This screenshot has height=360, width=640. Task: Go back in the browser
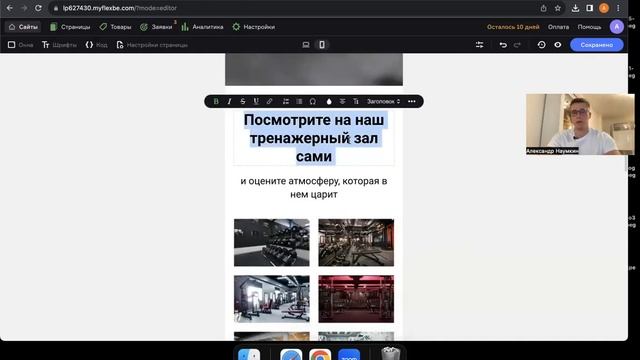[x=10, y=8]
